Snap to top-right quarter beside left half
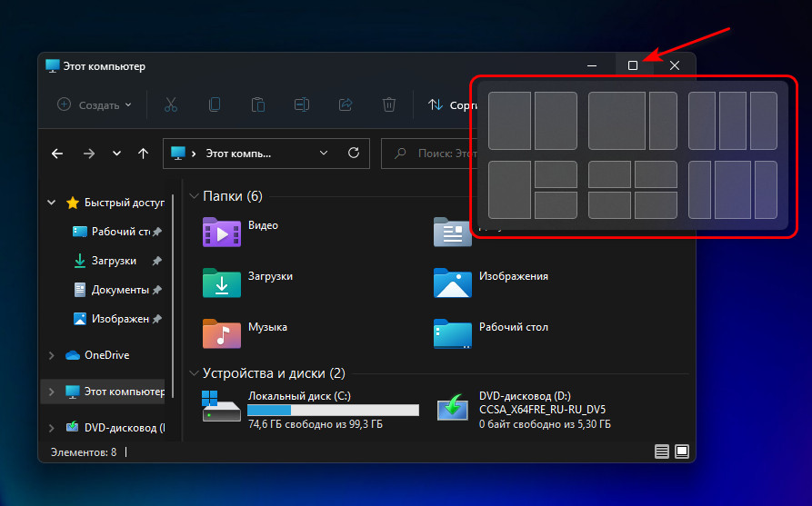Viewport: 812px width, 506px height. click(556, 174)
